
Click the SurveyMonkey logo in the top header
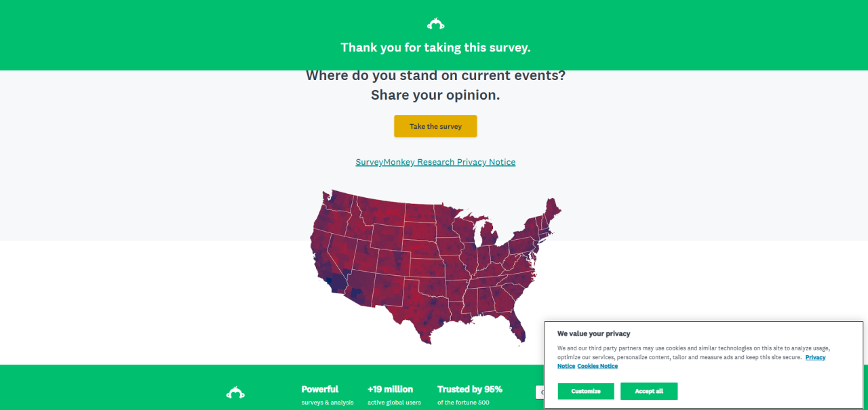pos(435,24)
